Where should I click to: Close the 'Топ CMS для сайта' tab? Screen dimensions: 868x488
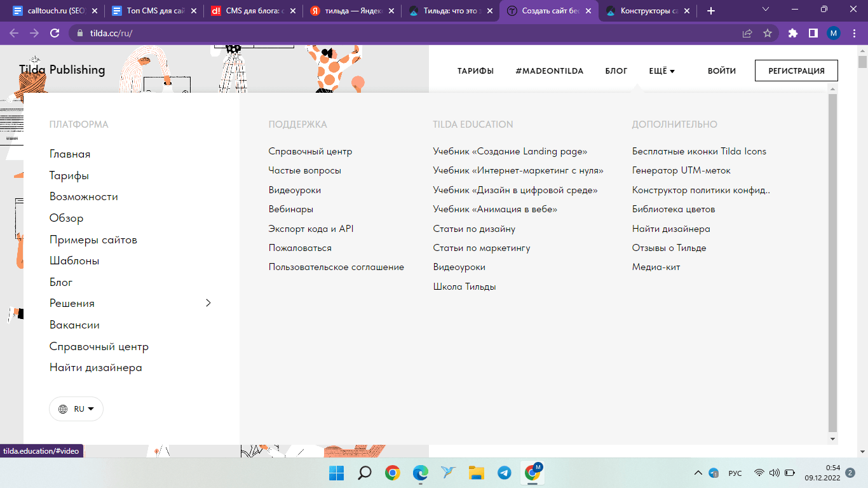(194, 11)
